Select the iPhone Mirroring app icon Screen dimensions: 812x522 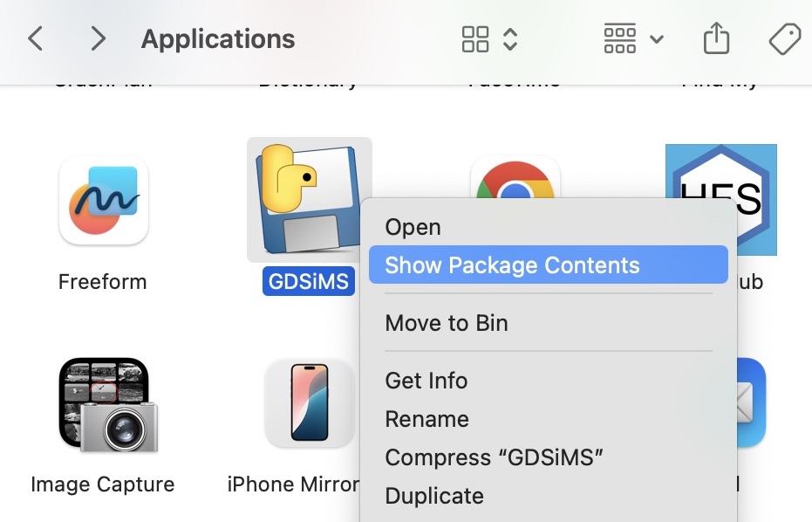(x=309, y=402)
